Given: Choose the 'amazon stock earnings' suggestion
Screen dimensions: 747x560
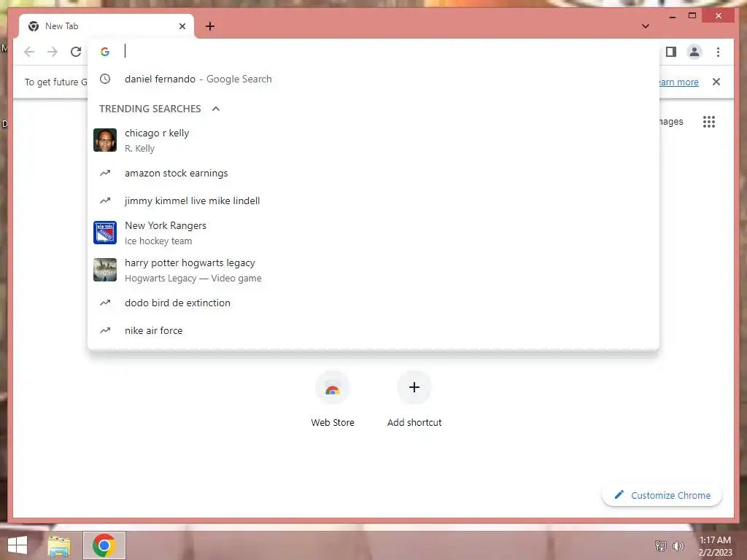Looking at the screenshot, I should 373,174.
